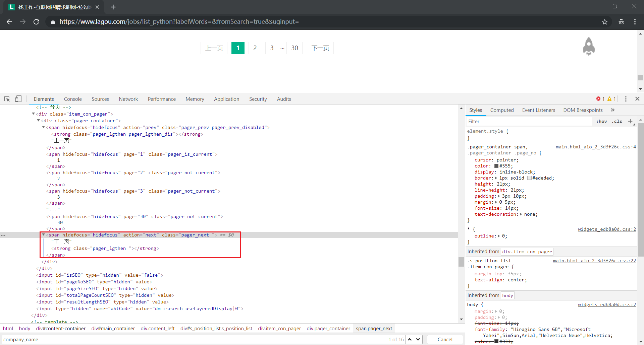Open DevTools customize three-dot menu
Screen dimensions: 644x345
pyautogui.click(x=626, y=99)
